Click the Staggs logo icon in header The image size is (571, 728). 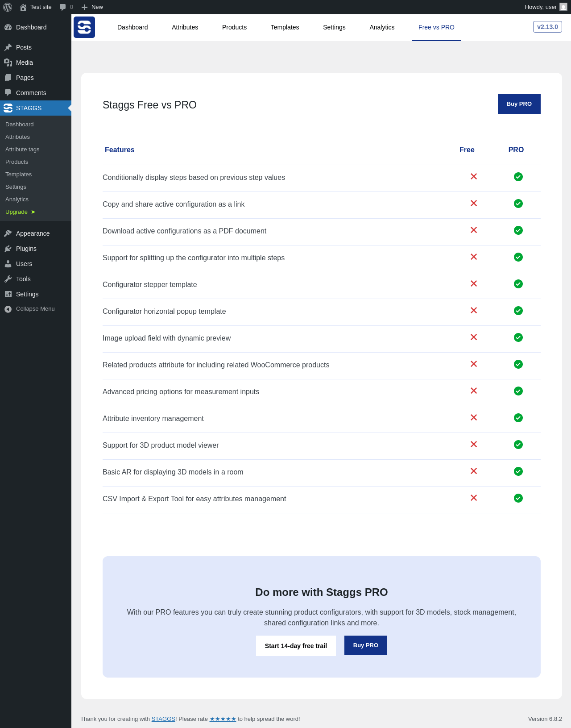tap(84, 27)
